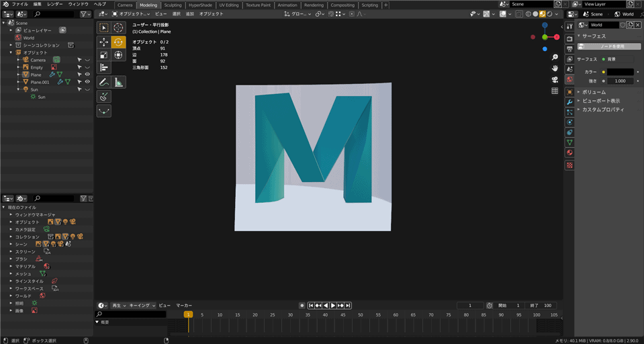Open Render properties tab
644x344 pixels.
coord(569,39)
